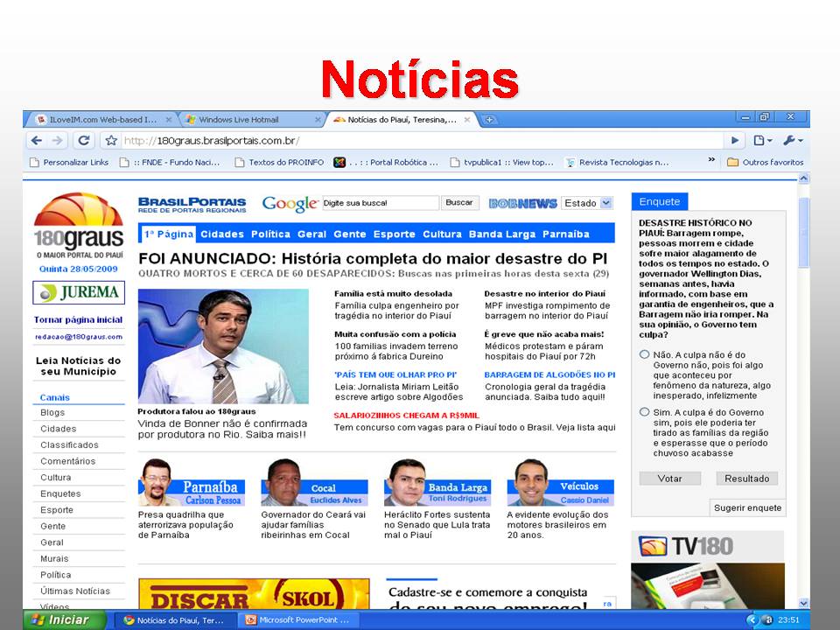Open FNDE - Fundo Naci bookmark
This screenshot has width=840, height=630.
169,163
